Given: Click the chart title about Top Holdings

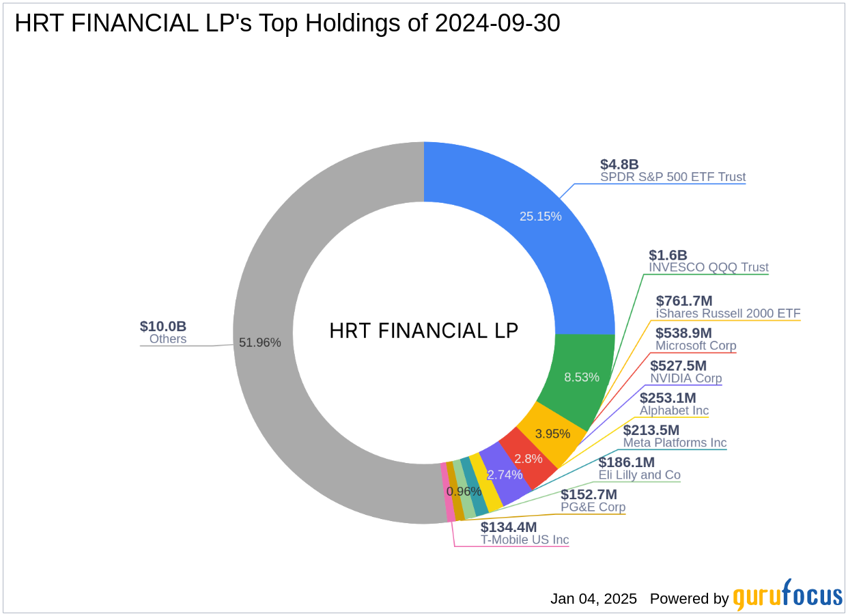Looking at the screenshot, I should coord(287,23).
